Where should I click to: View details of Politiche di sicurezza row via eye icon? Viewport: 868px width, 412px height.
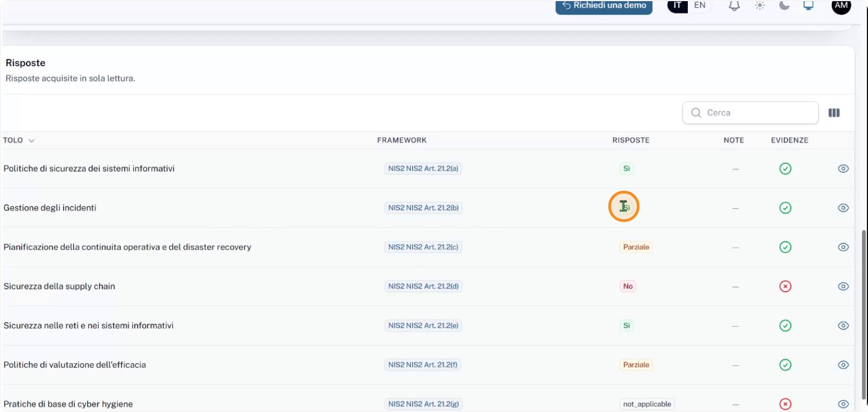click(x=843, y=169)
